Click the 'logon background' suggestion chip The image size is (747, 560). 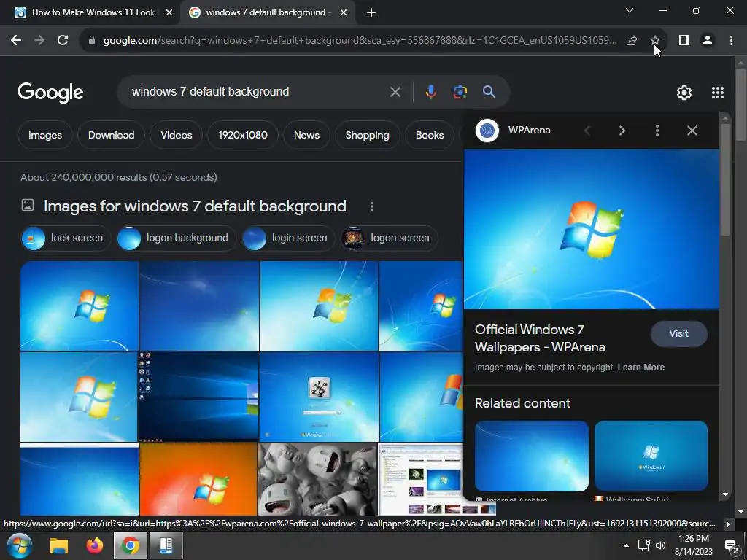coord(177,238)
